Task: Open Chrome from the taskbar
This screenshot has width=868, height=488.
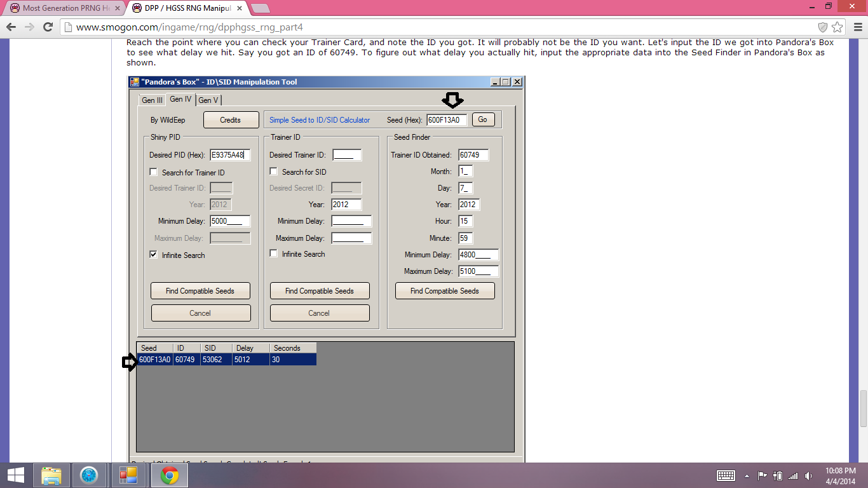Action: (169, 475)
